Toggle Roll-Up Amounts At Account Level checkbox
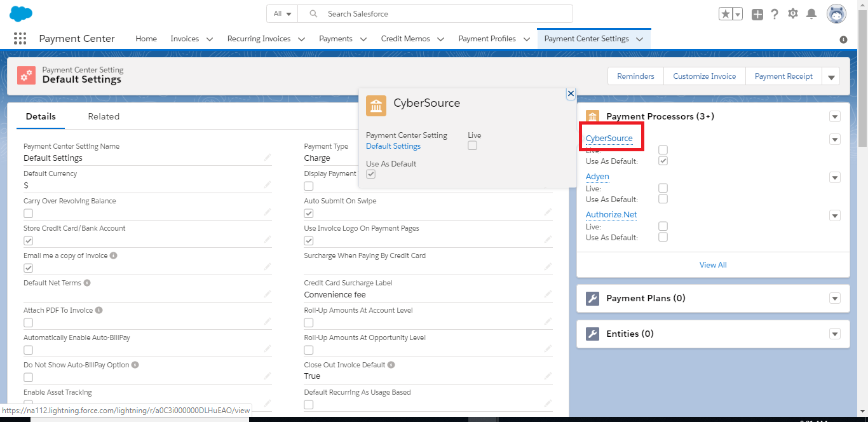868x422 pixels. pyautogui.click(x=309, y=323)
